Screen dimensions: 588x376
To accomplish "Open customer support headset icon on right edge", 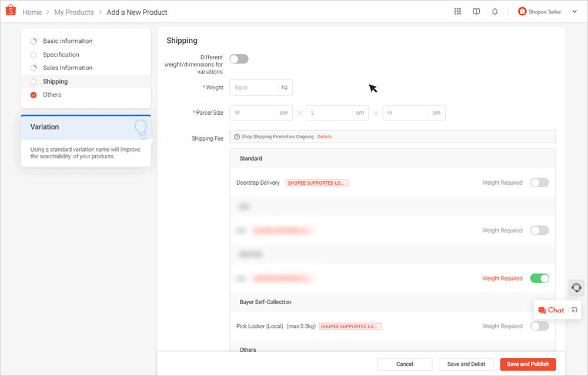I will (x=576, y=288).
